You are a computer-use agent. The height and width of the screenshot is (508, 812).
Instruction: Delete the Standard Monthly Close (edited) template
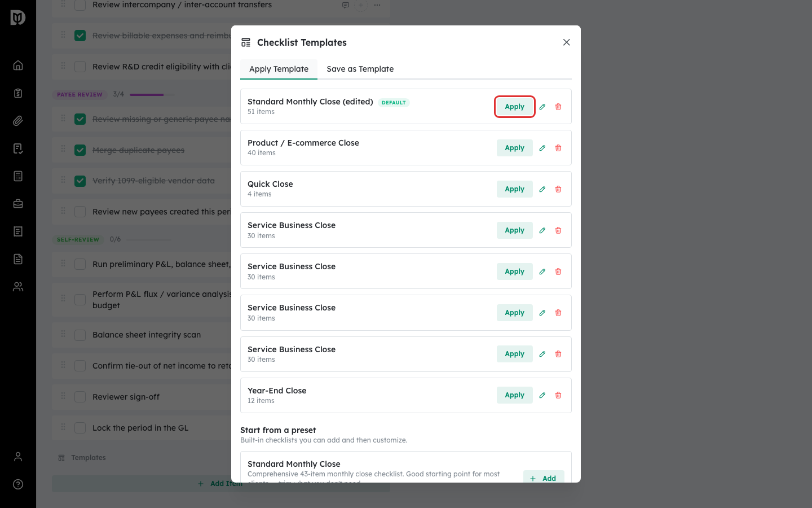[558, 107]
